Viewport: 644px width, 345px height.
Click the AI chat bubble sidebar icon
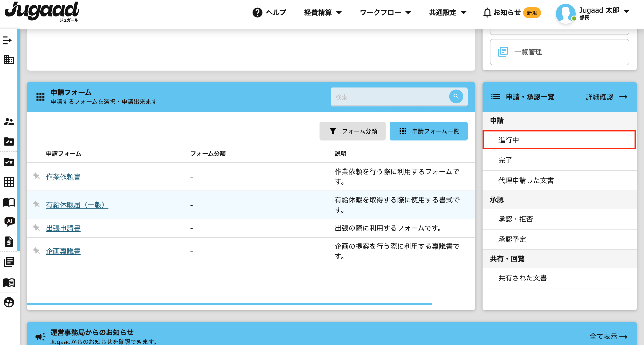(x=9, y=221)
